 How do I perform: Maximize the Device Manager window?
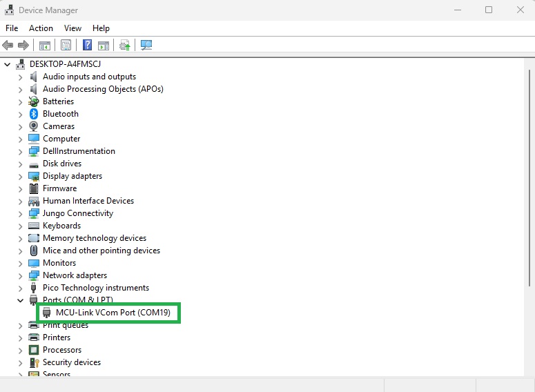pos(489,10)
